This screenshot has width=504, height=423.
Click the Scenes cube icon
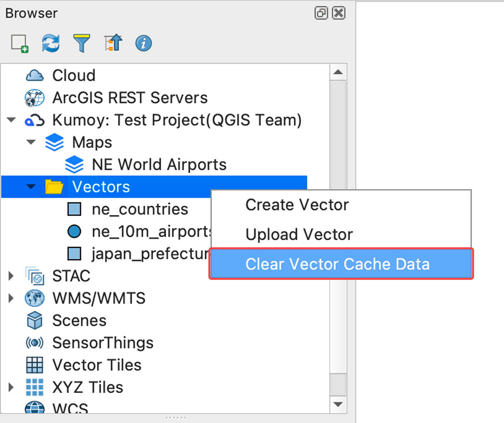[x=34, y=320]
